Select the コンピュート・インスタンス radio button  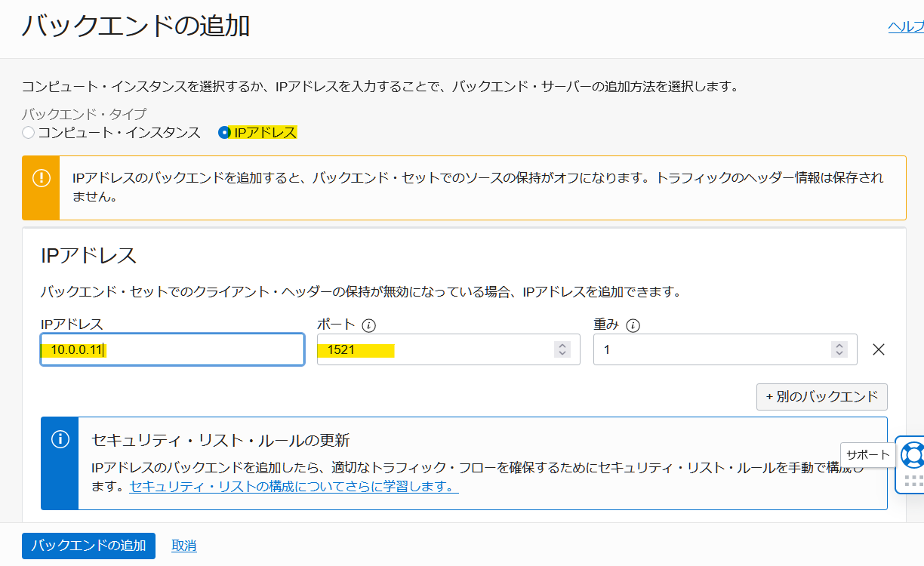[29, 133]
